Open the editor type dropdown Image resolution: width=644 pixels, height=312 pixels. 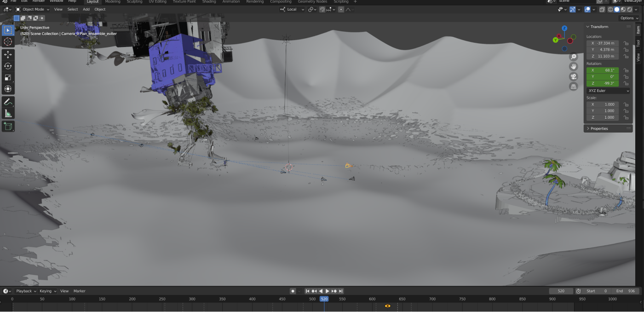[7, 9]
